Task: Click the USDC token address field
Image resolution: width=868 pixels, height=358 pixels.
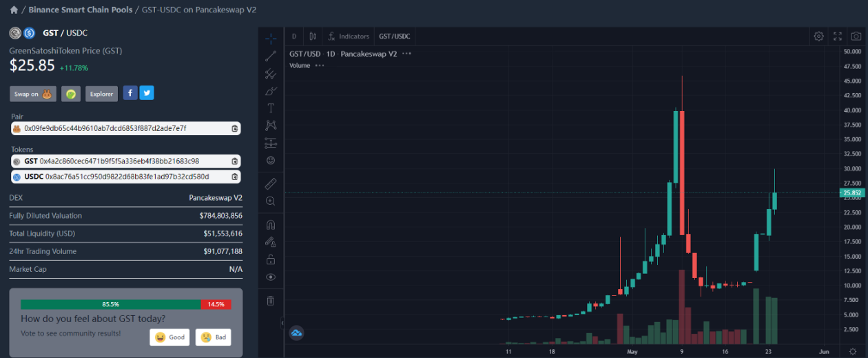Action: (x=125, y=177)
